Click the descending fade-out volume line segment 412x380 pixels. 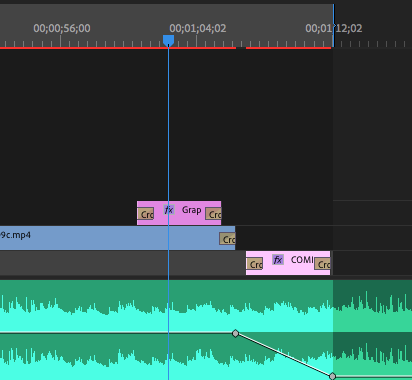pyautogui.click(x=284, y=355)
